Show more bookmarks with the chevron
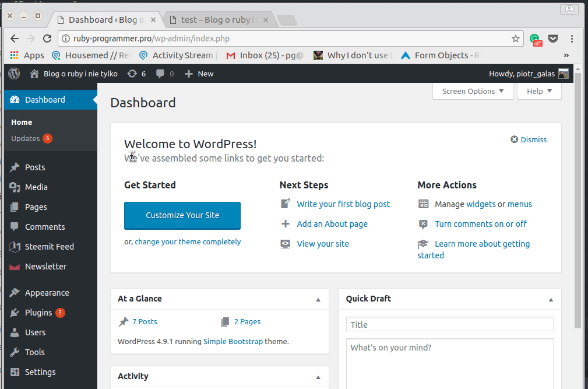 [x=566, y=55]
